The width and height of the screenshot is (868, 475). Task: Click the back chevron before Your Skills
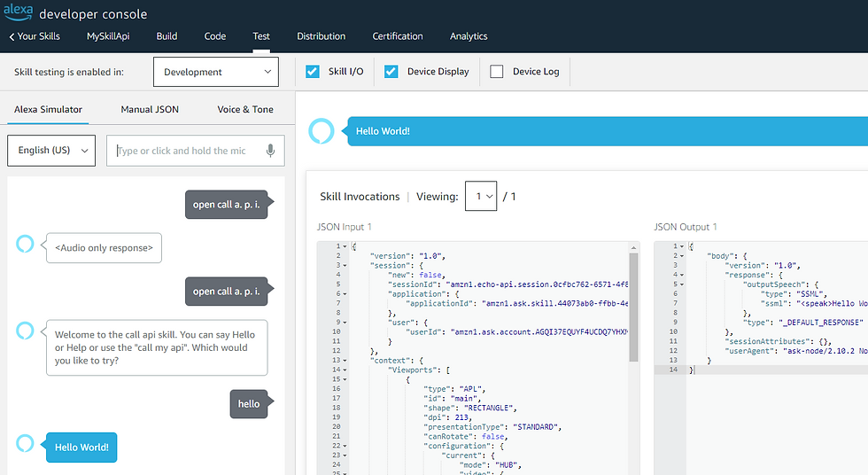[x=12, y=36]
